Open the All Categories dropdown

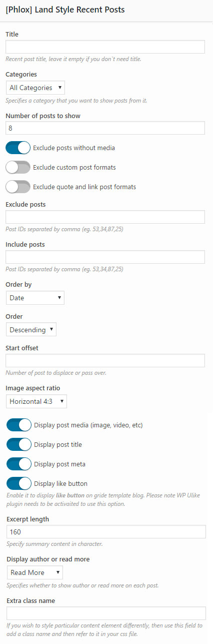(x=35, y=88)
